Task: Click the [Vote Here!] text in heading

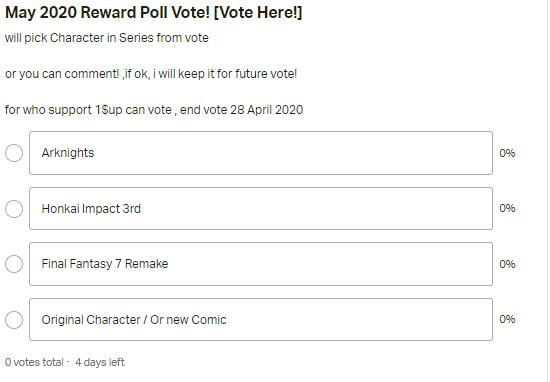Action: point(258,13)
